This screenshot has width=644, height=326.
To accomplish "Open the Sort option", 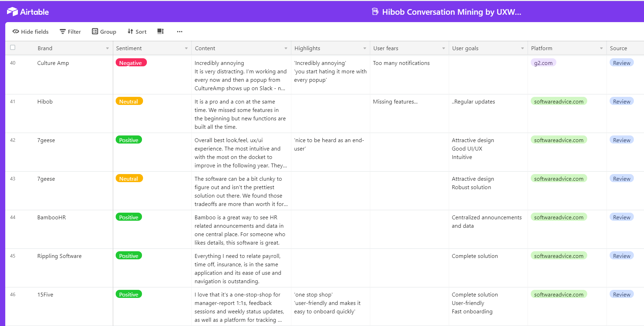I will click(x=137, y=32).
